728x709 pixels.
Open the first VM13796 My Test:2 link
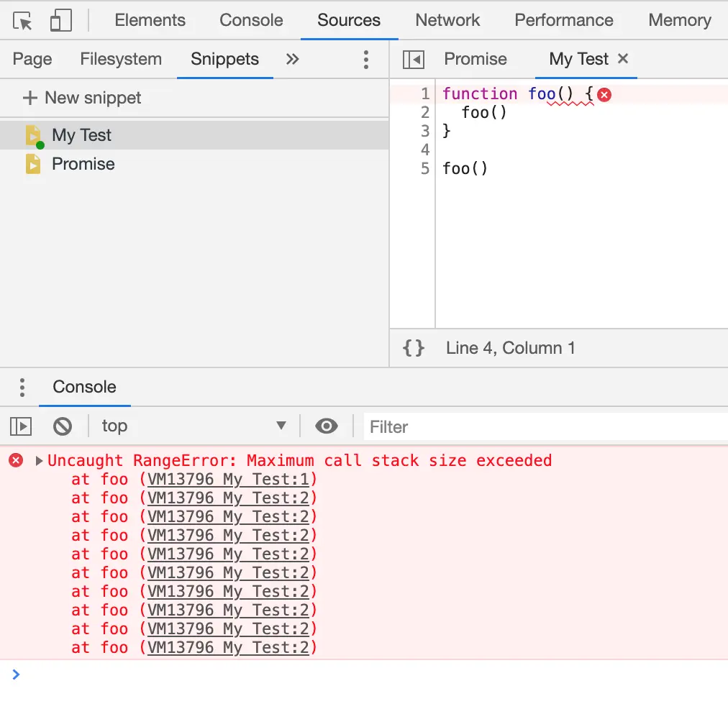pyautogui.click(x=229, y=498)
